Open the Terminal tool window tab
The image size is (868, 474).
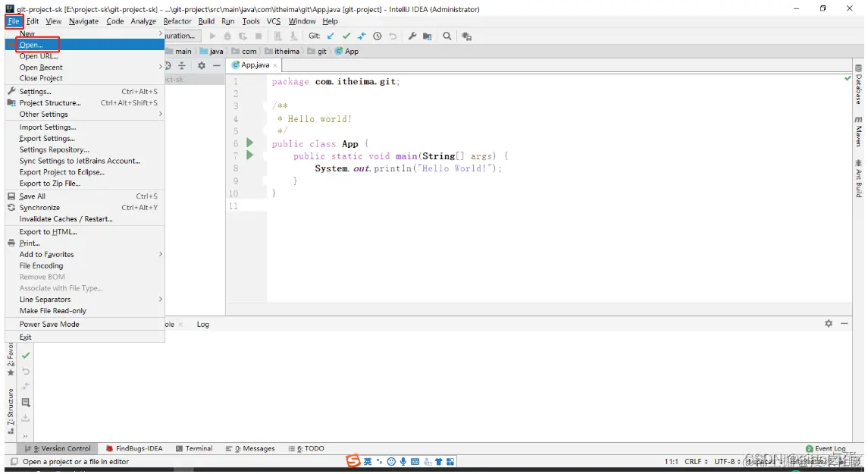pyautogui.click(x=194, y=448)
